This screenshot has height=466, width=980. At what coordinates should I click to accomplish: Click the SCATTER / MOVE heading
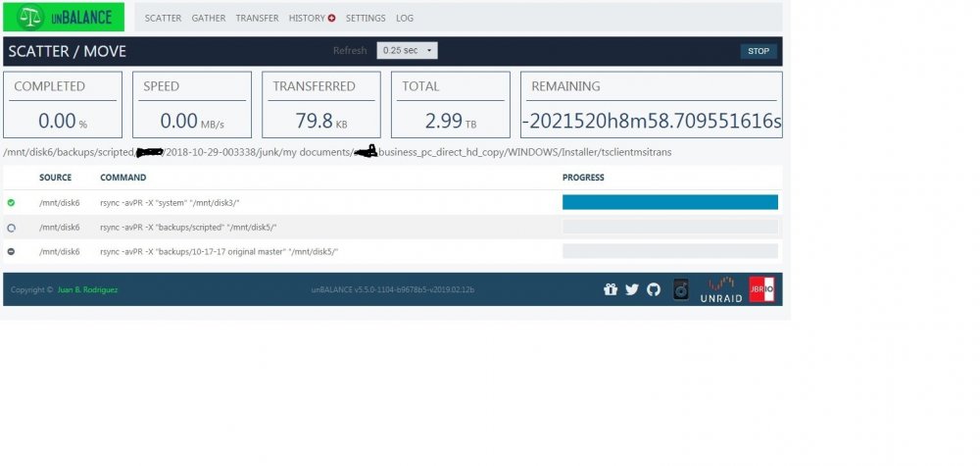click(68, 51)
